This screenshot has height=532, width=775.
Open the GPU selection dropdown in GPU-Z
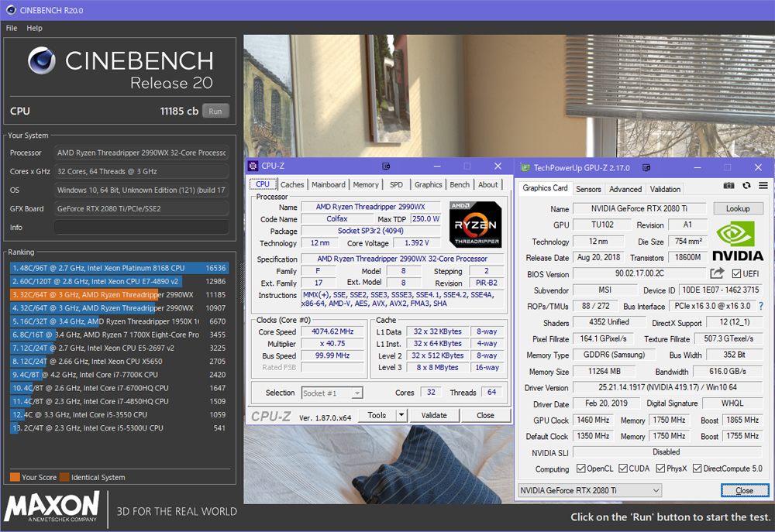tap(589, 490)
